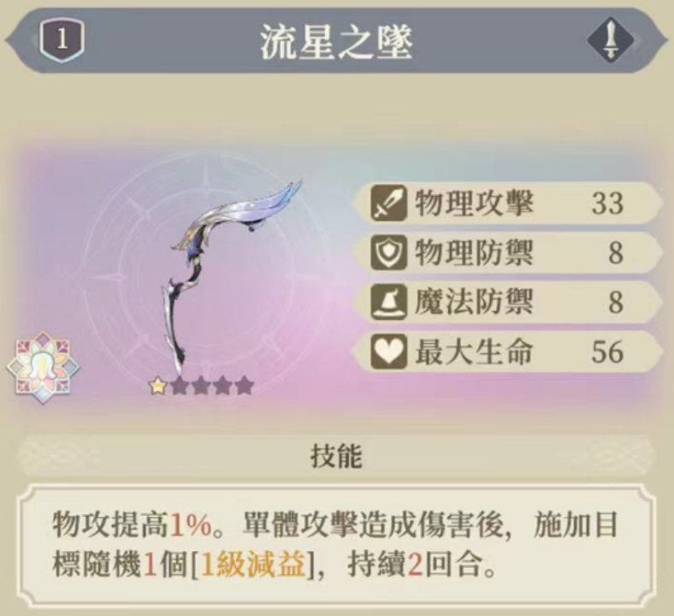The width and height of the screenshot is (674, 616).
Task: Click the flower-shaped emblem badge
Action: click(x=43, y=368)
